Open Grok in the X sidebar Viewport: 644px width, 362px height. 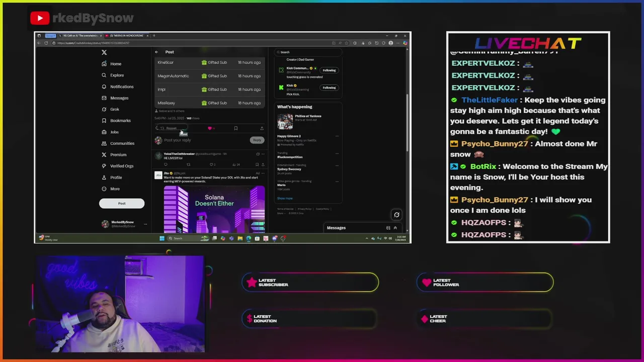coord(111,109)
